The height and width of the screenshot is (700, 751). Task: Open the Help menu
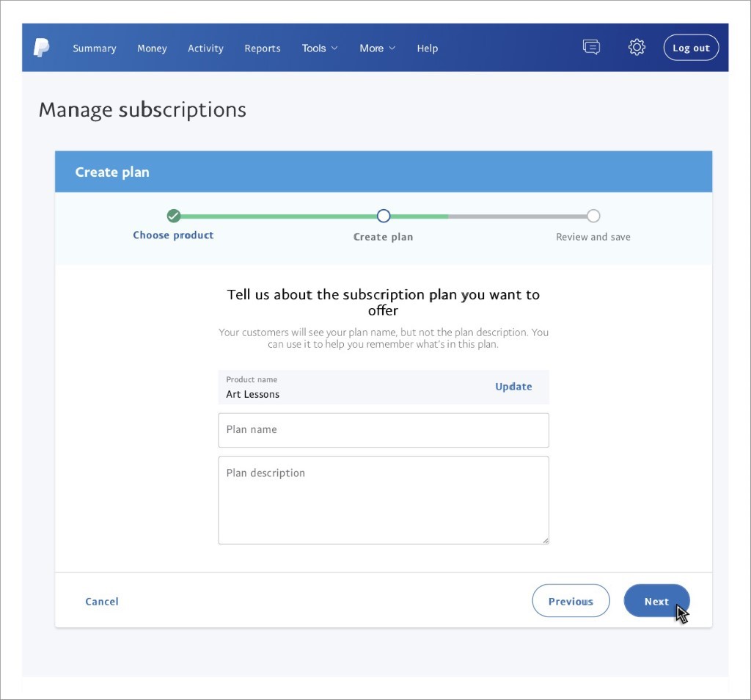(x=428, y=48)
